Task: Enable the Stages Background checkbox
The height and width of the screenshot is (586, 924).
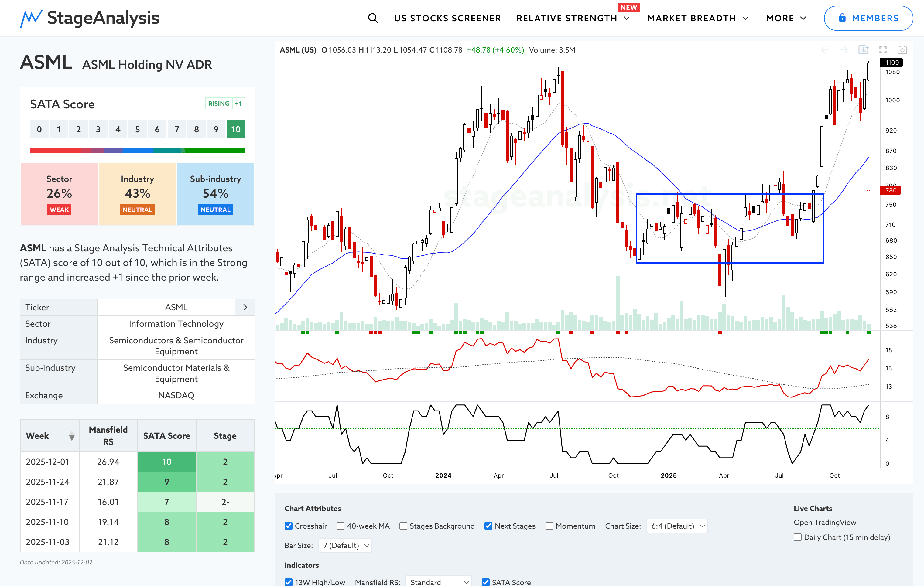Action: tap(403, 526)
